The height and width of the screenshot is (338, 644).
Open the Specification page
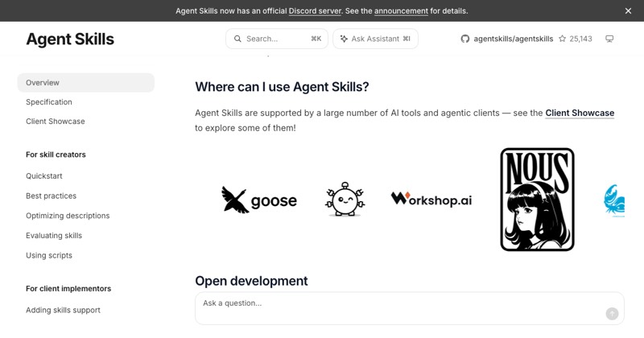point(49,102)
